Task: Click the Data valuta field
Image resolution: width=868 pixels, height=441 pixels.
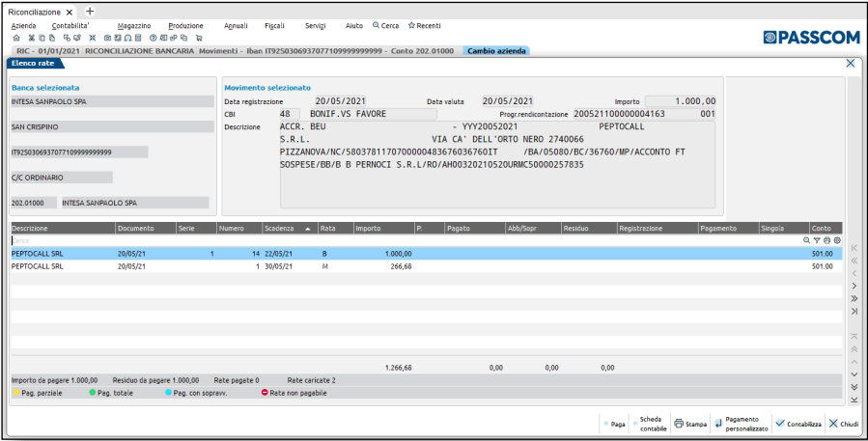Action: click(x=508, y=101)
